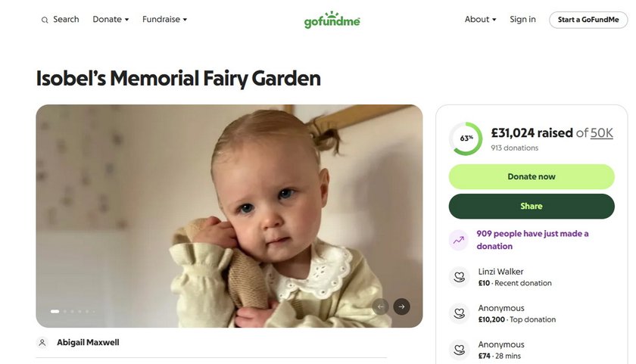Viewport: 636px width, 364px height.
Task: Click the purple trending arrow icon
Action: tap(459, 240)
